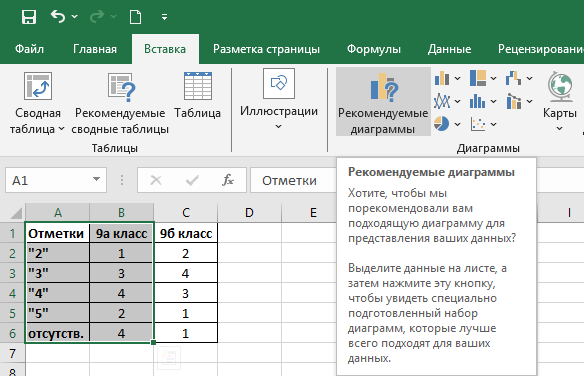Save the workbook with the floppy disk icon
584x376 pixels.
(x=29, y=17)
